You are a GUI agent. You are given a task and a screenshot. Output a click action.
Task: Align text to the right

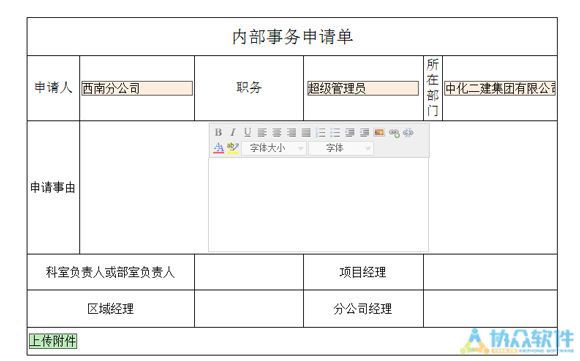click(x=291, y=132)
